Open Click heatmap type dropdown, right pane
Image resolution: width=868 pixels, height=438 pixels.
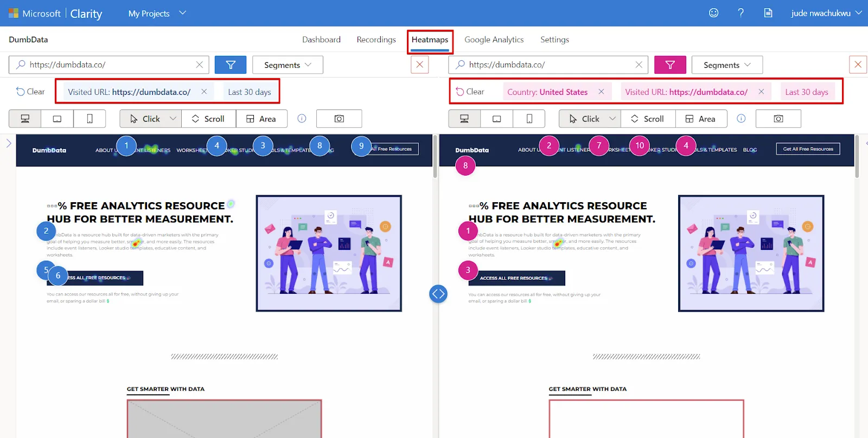[x=590, y=119]
